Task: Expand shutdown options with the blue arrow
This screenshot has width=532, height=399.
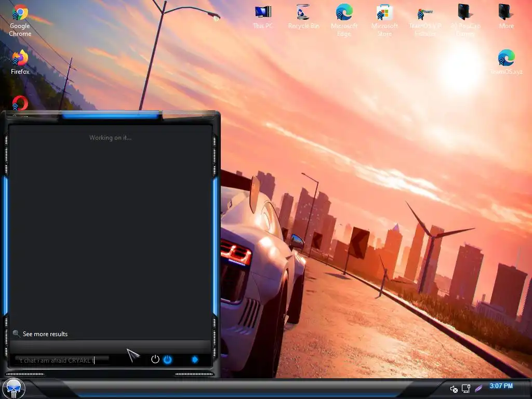Action: tap(195, 360)
